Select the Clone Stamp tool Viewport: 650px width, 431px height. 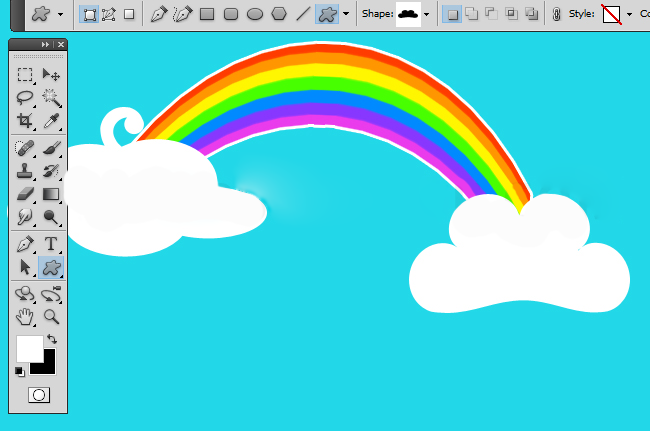tap(25, 171)
